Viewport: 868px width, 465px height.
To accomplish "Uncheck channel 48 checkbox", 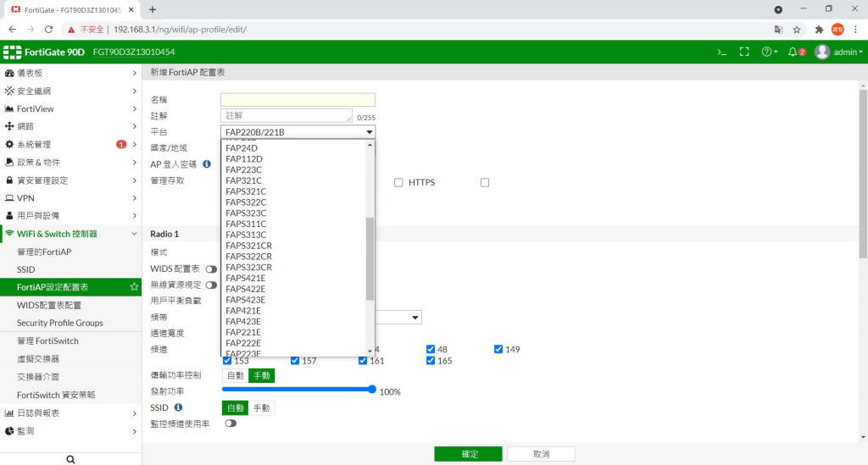I will tap(430, 349).
